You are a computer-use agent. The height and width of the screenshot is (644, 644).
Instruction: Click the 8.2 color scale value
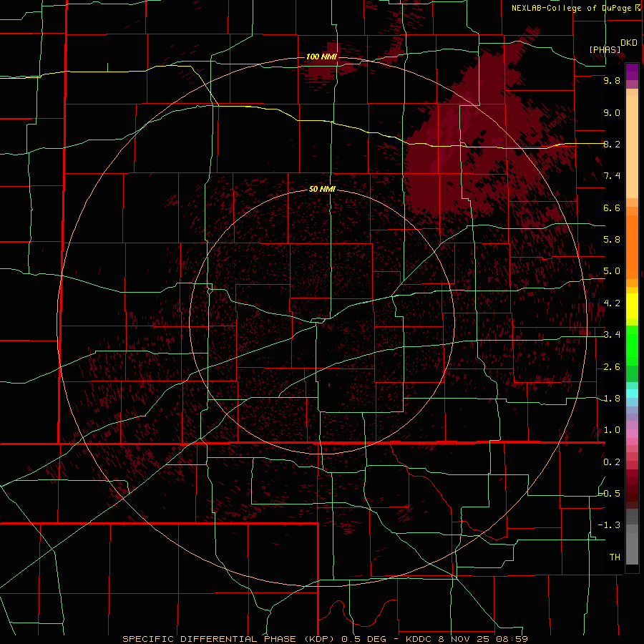click(x=612, y=144)
